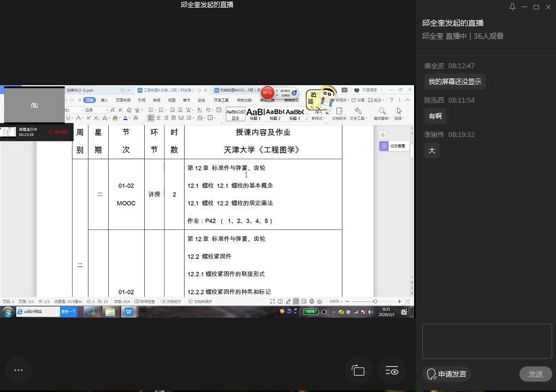
Task: Pin the live stream window
Action: pyautogui.click(x=512, y=7)
